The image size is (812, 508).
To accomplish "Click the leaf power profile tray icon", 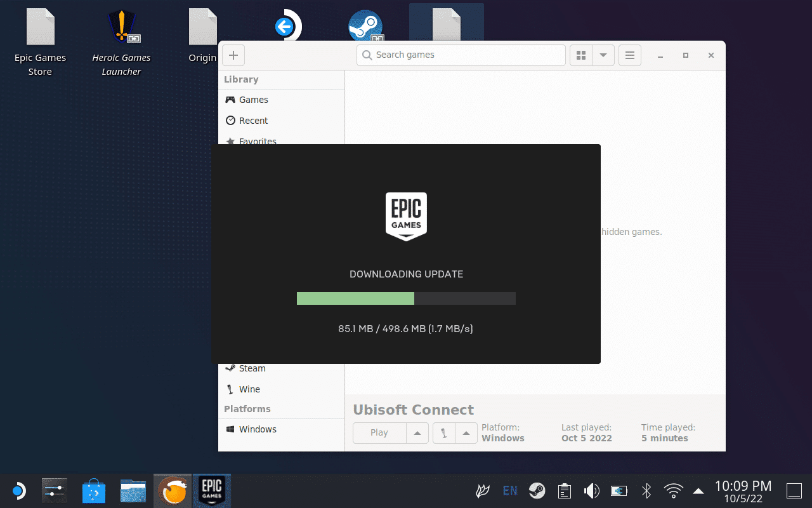I will (483, 491).
